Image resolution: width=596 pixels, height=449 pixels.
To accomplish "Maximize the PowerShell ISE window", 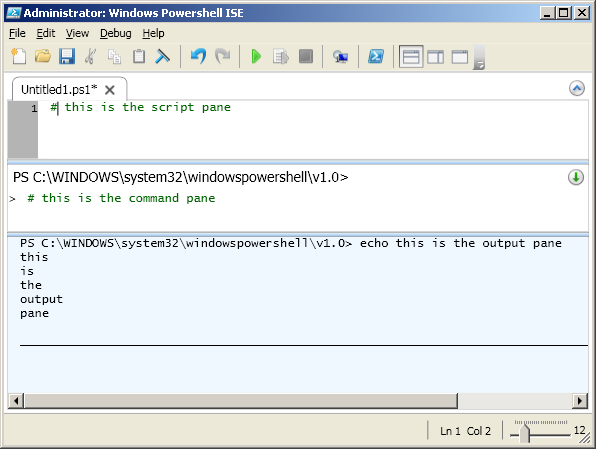I will 564,13.
